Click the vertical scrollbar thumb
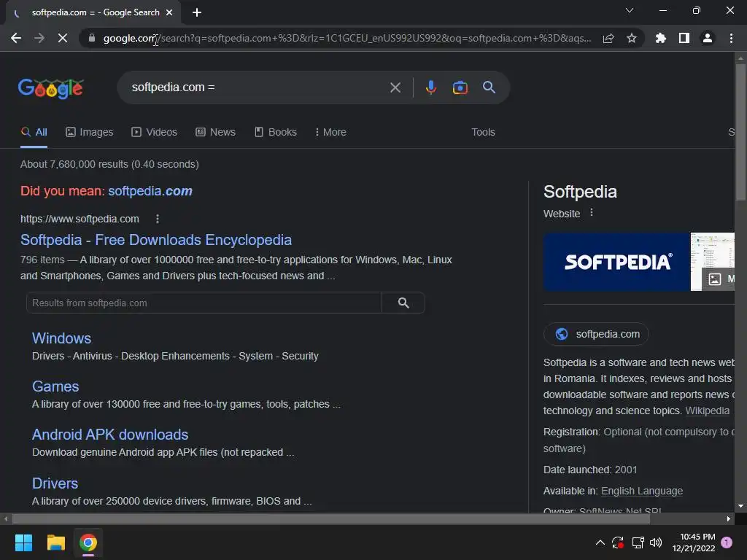 coord(740,133)
